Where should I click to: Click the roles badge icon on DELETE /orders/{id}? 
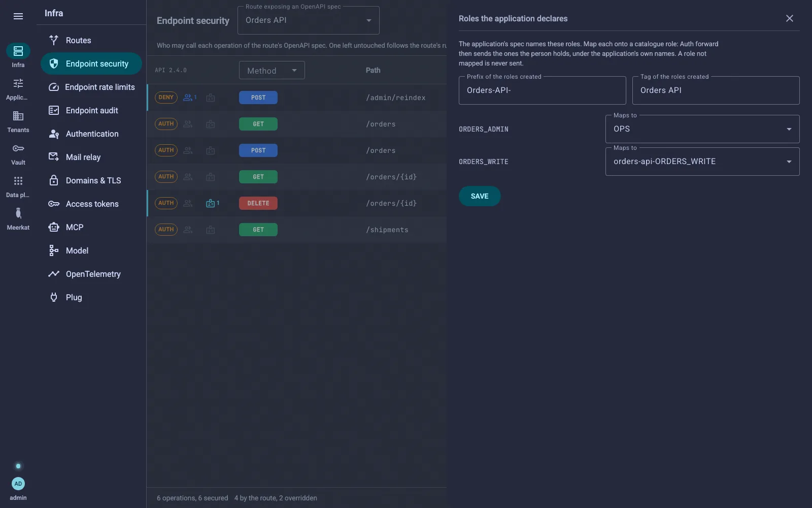coord(213,203)
